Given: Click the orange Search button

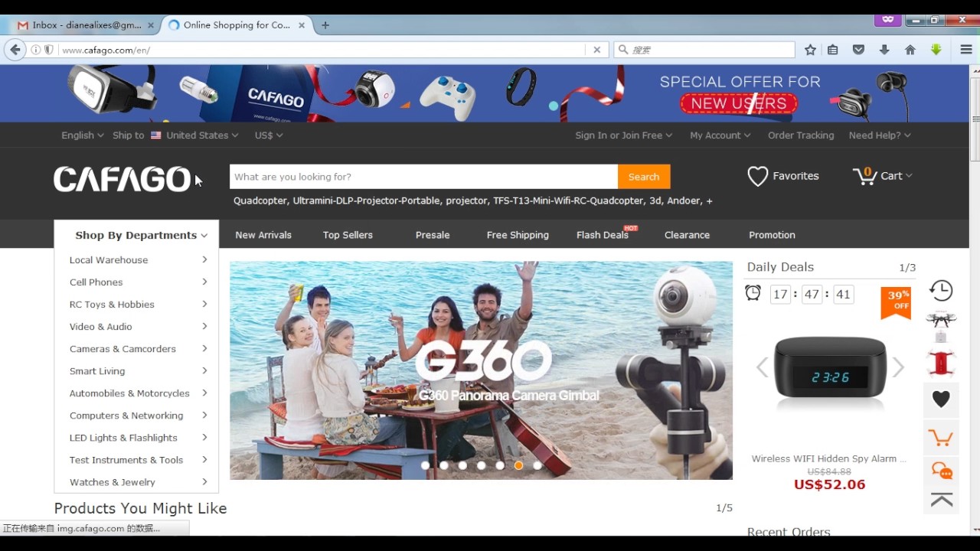Looking at the screenshot, I should tap(644, 177).
